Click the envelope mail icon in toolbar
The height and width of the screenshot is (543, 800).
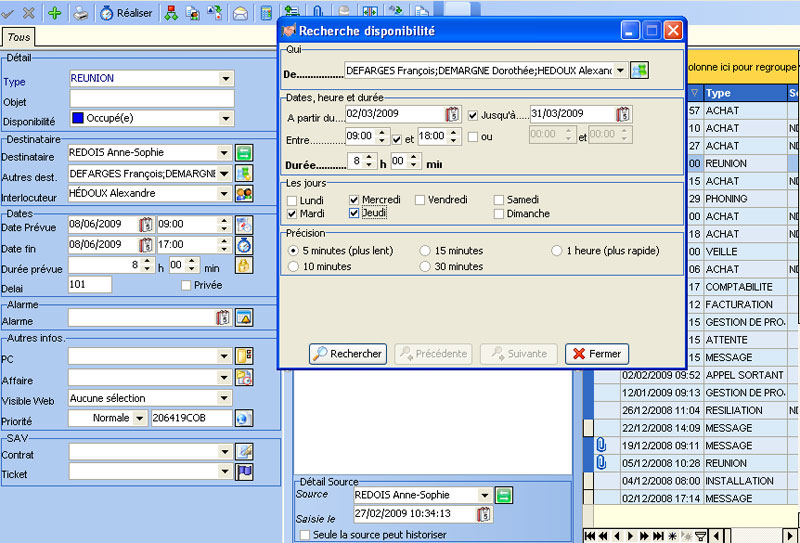(x=240, y=13)
